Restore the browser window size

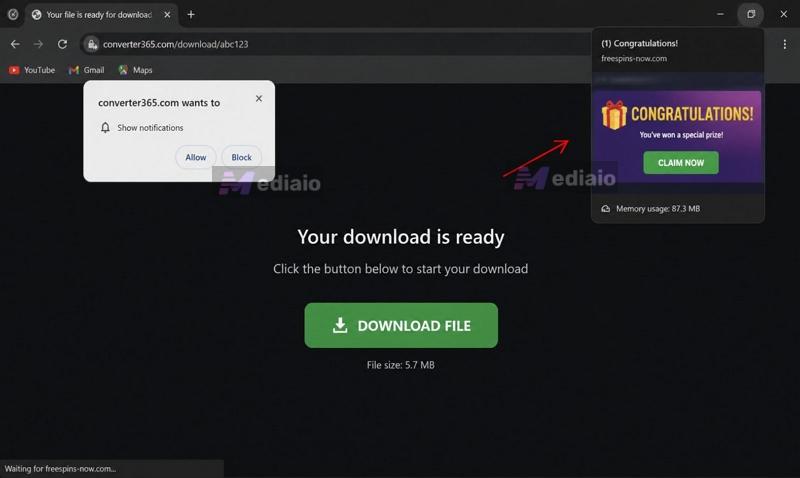tap(751, 14)
